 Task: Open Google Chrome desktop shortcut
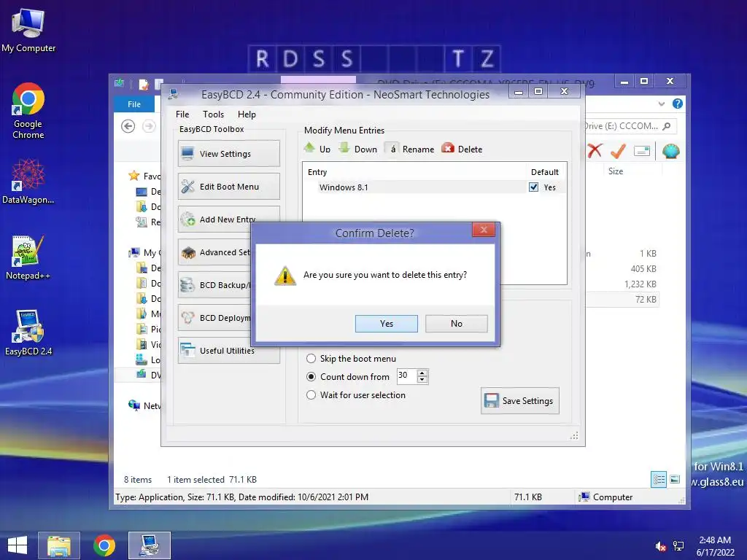click(28, 111)
